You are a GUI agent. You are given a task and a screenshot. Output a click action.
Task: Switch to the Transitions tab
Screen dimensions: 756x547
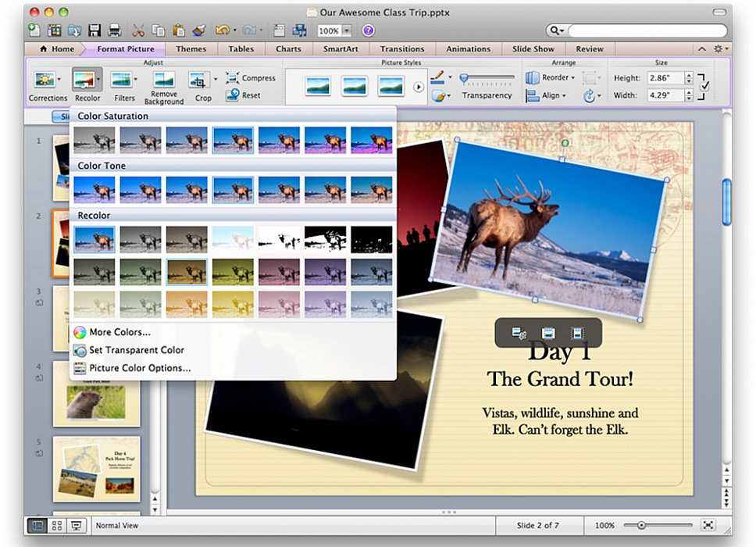402,48
